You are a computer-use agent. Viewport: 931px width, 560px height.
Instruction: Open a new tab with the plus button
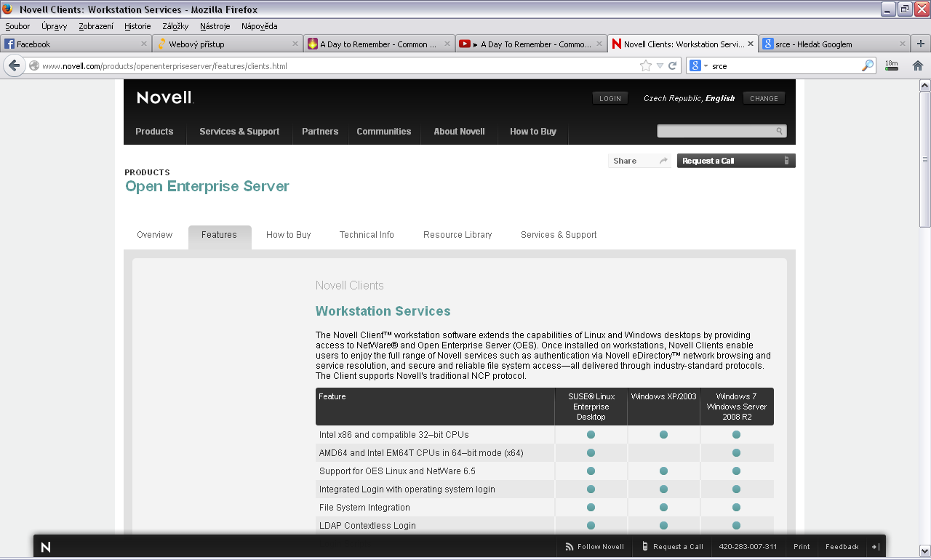pyautogui.click(x=920, y=44)
